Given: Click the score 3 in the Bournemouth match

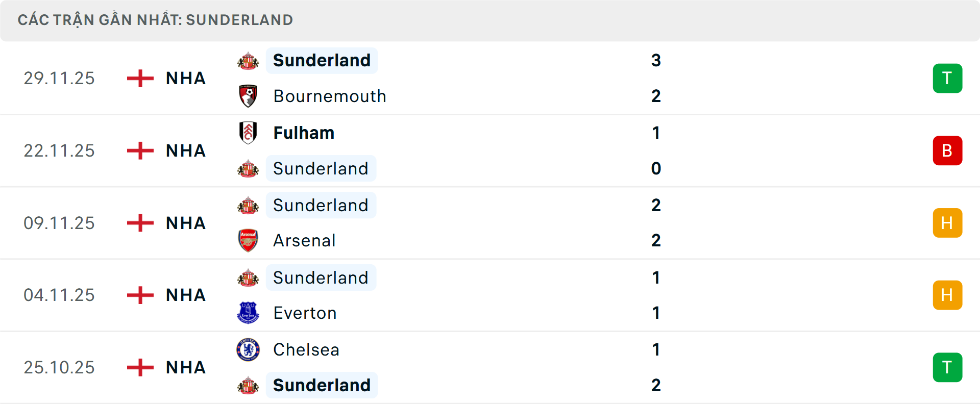Looking at the screenshot, I should click(656, 60).
